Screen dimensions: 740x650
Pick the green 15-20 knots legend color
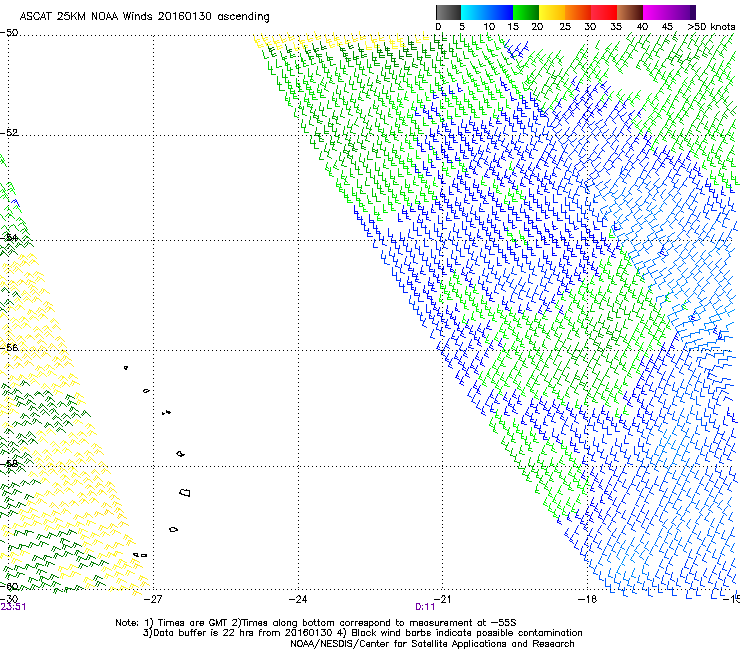pos(526,12)
